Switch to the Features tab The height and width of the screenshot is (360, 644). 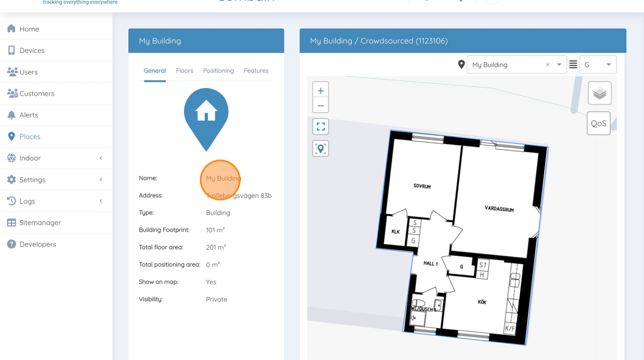(256, 71)
